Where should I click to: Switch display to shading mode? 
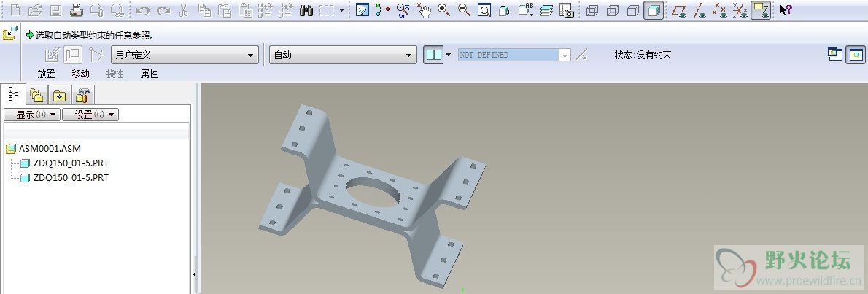[654, 10]
